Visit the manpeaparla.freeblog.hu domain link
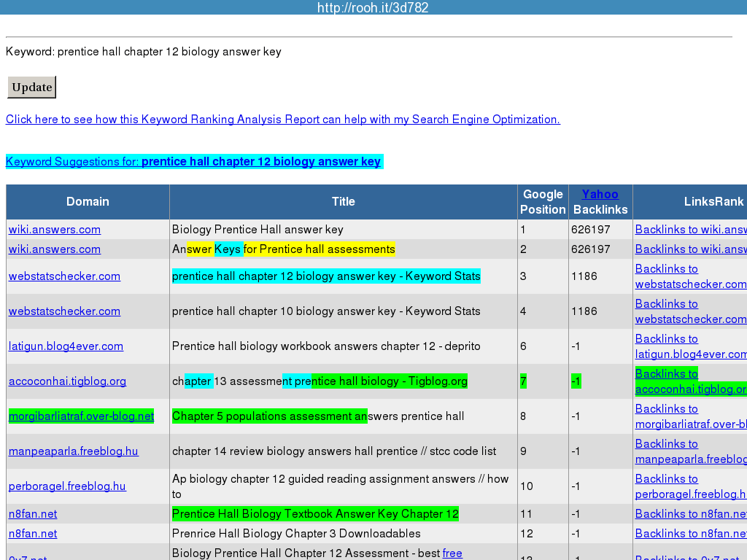Screen dimensions: 747x560 73,451
